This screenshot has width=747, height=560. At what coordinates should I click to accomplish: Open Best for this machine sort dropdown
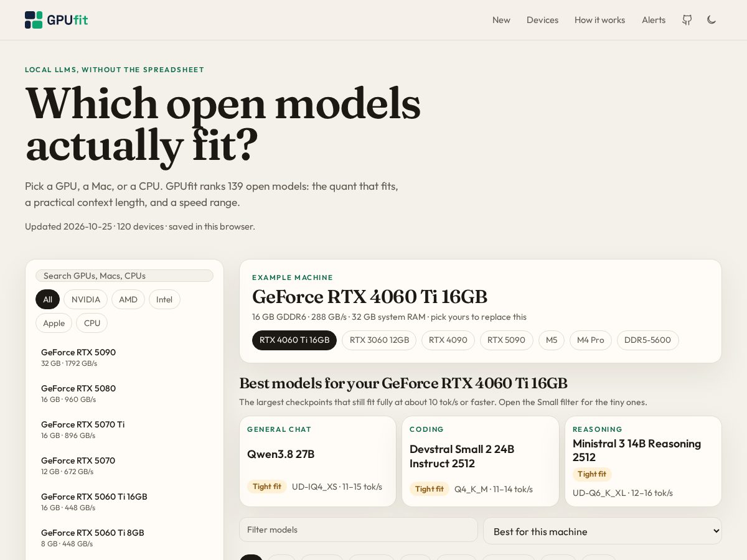(x=603, y=531)
